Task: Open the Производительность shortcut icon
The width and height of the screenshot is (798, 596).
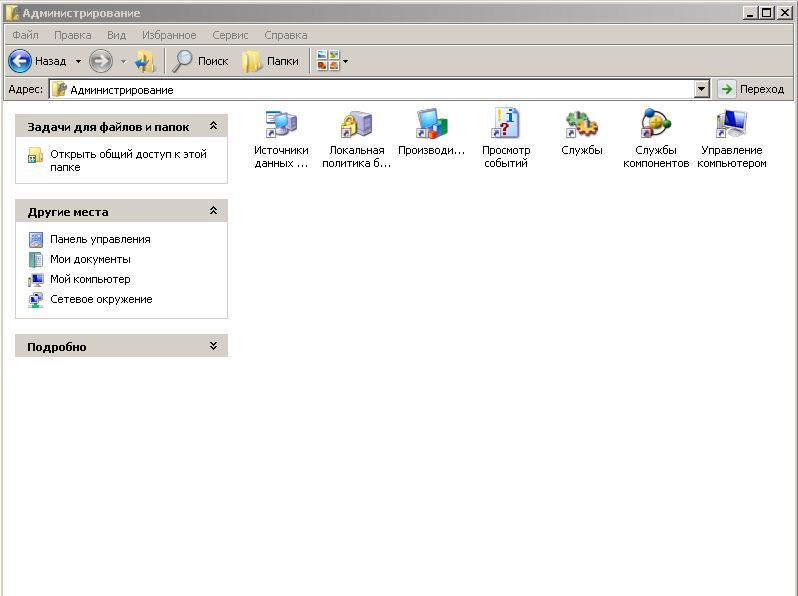Action: point(431,125)
